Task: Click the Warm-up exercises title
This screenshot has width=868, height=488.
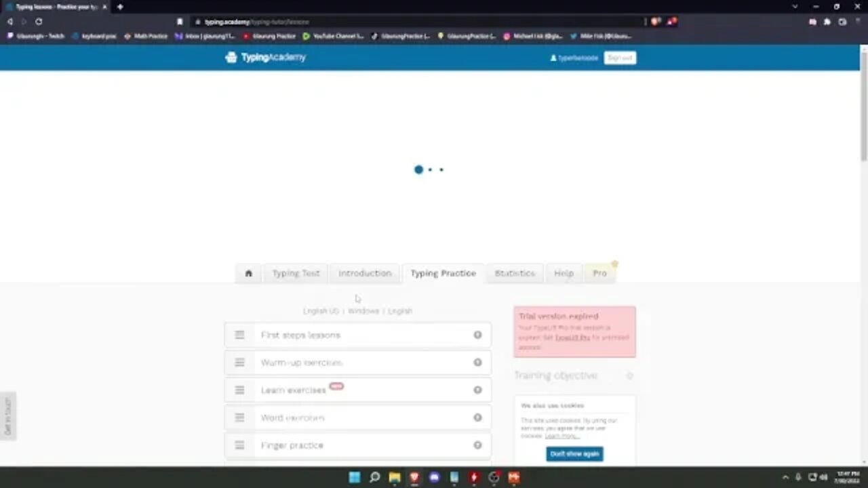Action: point(301,363)
